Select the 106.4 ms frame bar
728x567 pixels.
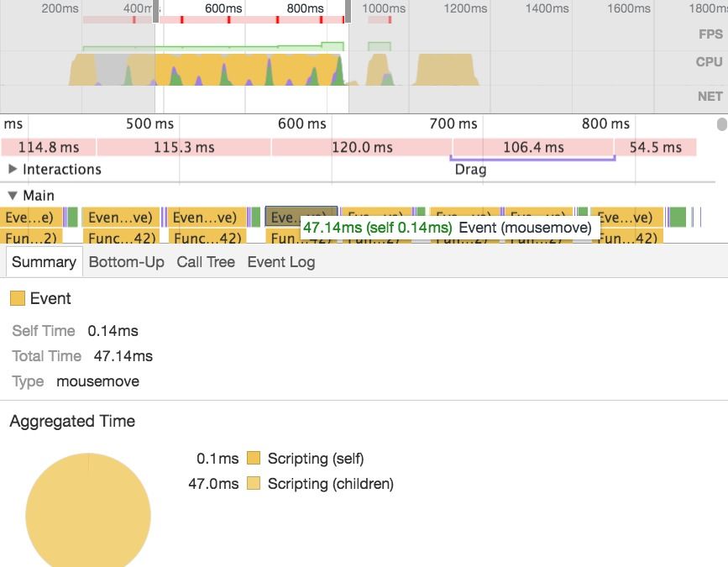point(533,147)
